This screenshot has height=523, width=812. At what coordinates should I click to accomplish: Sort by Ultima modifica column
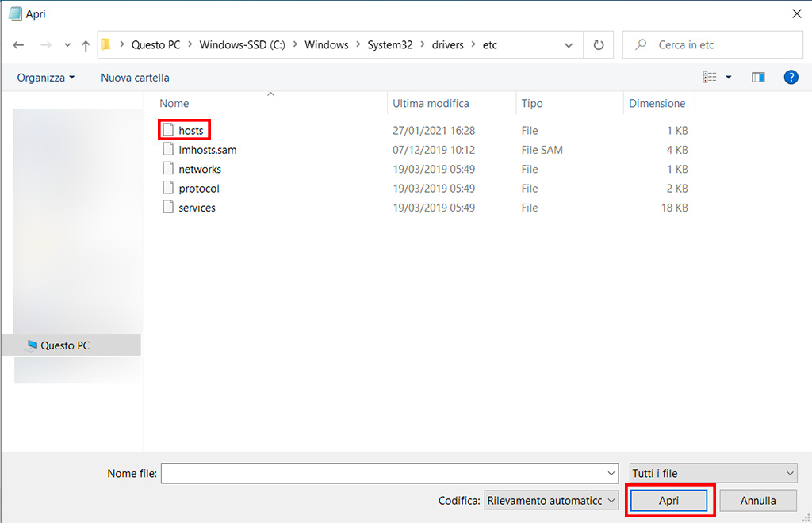pos(431,104)
